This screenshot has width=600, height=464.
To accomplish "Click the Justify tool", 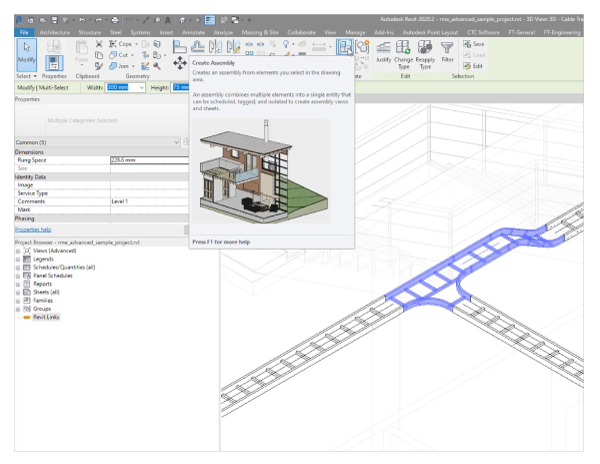I will (x=383, y=52).
